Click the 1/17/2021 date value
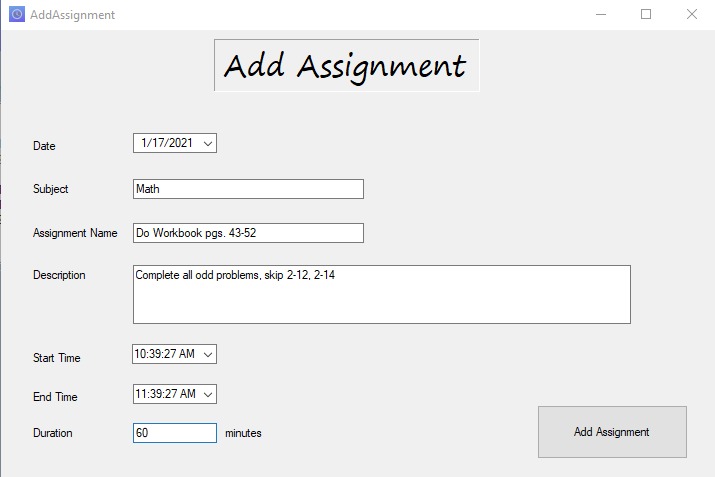Viewport: 715px width, 477px height. [167, 143]
